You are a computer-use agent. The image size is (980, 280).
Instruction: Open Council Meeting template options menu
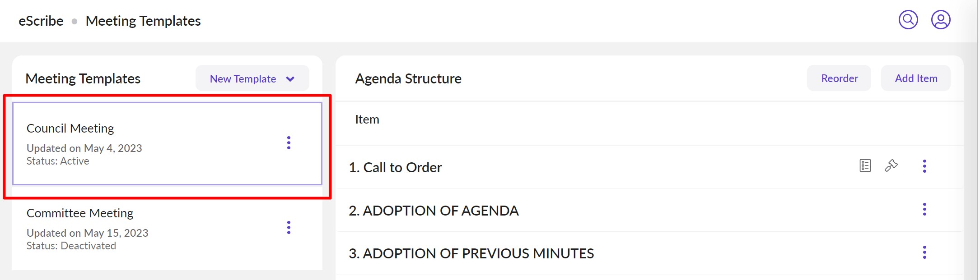point(289,143)
